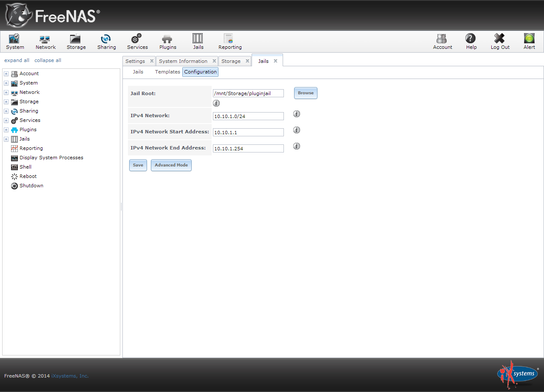The height and width of the screenshot is (392, 544).
Task: Click the collapse all link
Action: pyautogui.click(x=48, y=60)
